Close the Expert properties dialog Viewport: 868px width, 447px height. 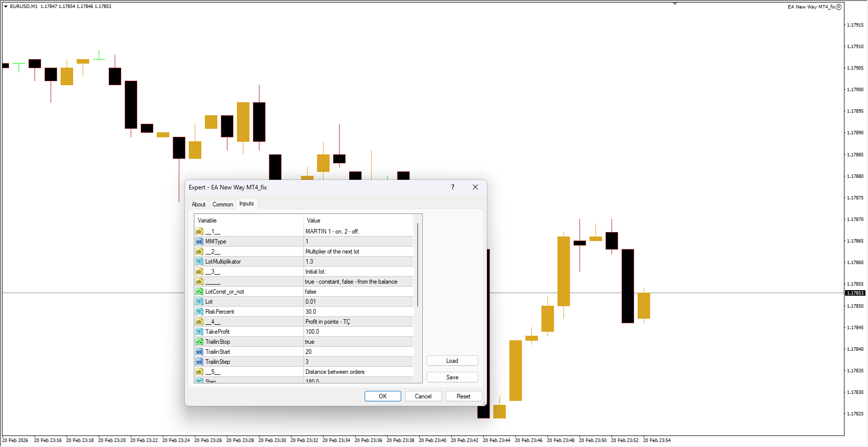coord(475,187)
